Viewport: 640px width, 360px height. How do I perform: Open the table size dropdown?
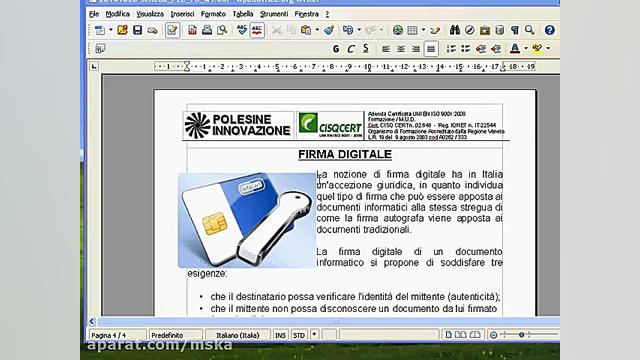423,30
